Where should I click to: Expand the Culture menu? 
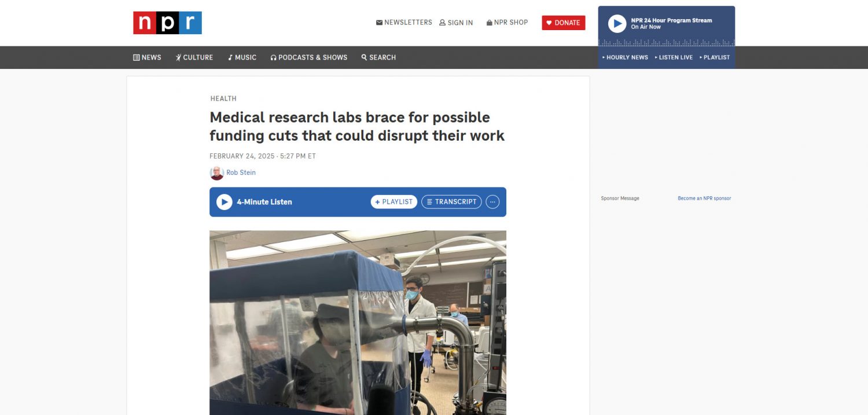point(194,57)
